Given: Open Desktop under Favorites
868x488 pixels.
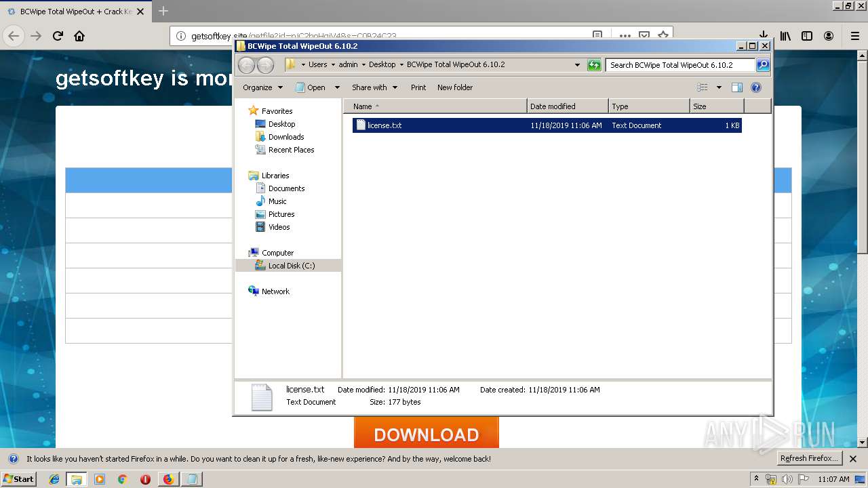Looking at the screenshot, I should click(x=281, y=124).
